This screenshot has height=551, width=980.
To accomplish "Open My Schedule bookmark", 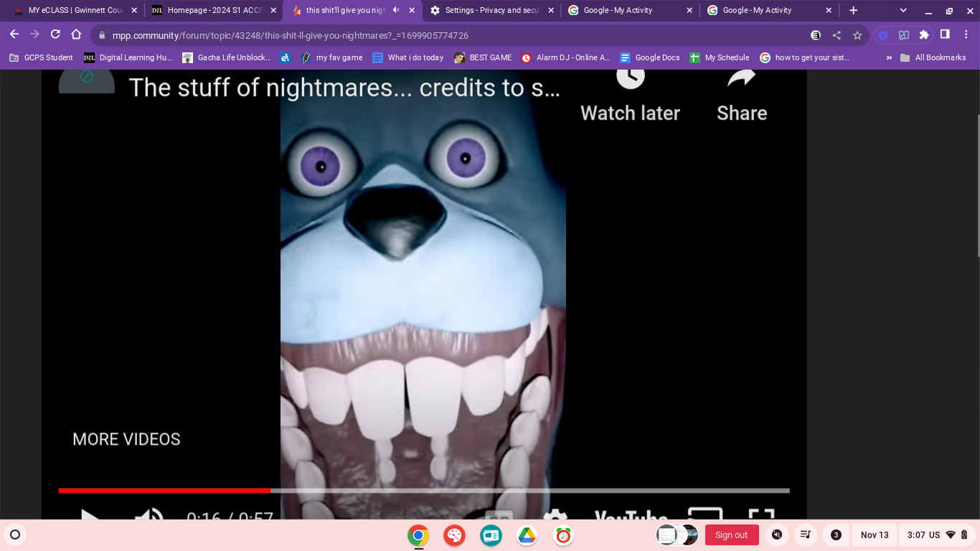I will tap(719, 57).
